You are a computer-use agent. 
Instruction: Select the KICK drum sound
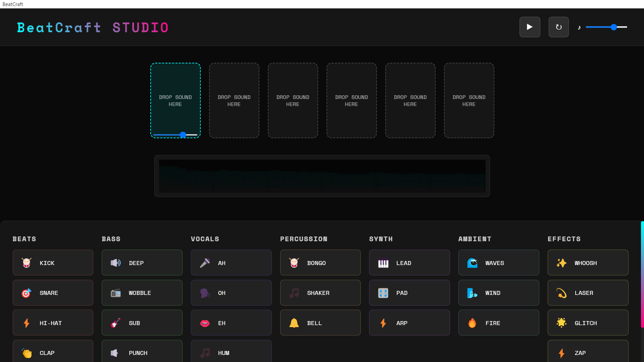(53, 263)
